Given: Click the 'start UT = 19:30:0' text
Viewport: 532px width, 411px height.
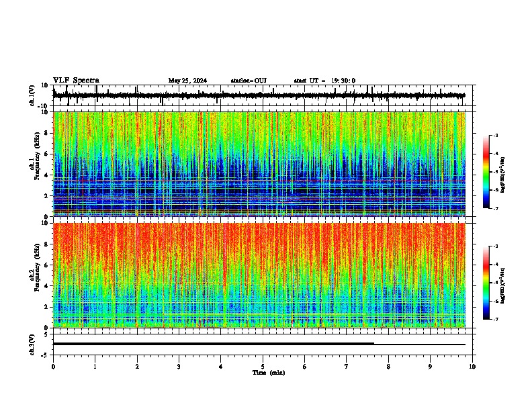Looking at the screenshot, I should pos(324,81).
